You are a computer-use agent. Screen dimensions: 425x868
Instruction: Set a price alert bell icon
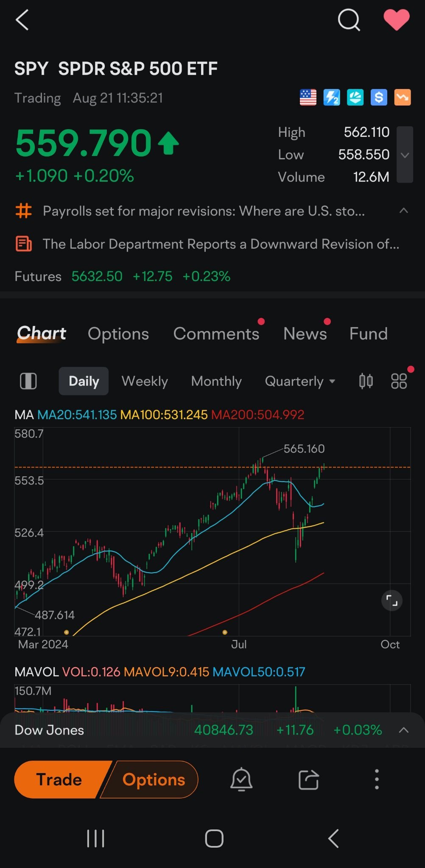(241, 779)
